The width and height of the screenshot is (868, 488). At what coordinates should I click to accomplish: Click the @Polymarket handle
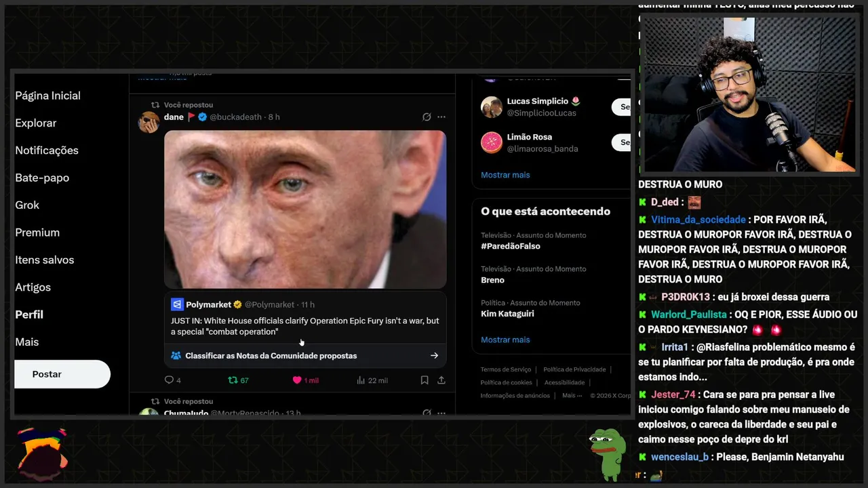point(269,304)
